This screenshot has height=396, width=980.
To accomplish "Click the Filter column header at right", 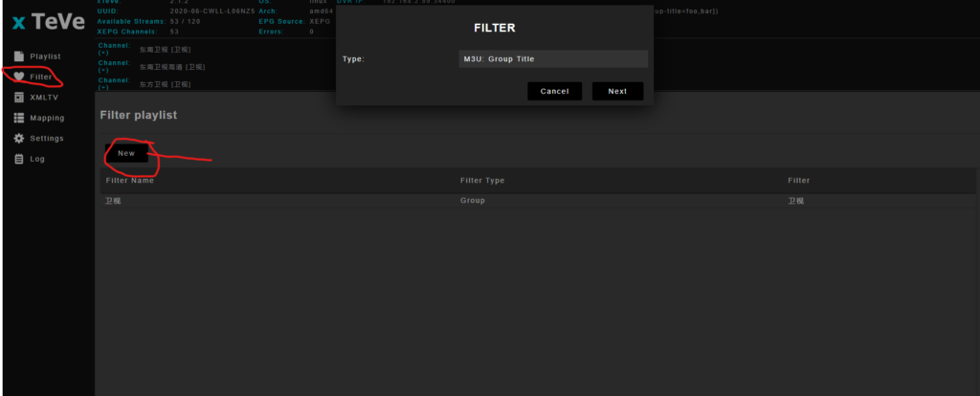I will pos(799,181).
